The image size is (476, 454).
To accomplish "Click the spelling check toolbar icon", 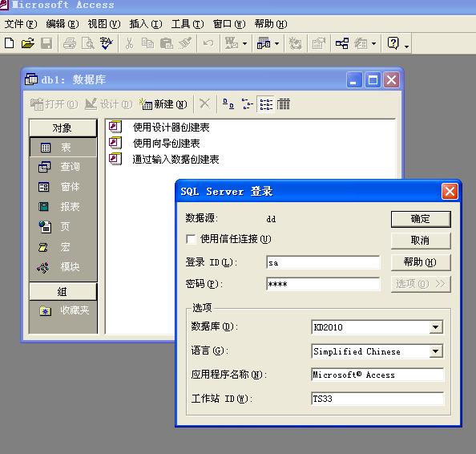I will pos(107,43).
